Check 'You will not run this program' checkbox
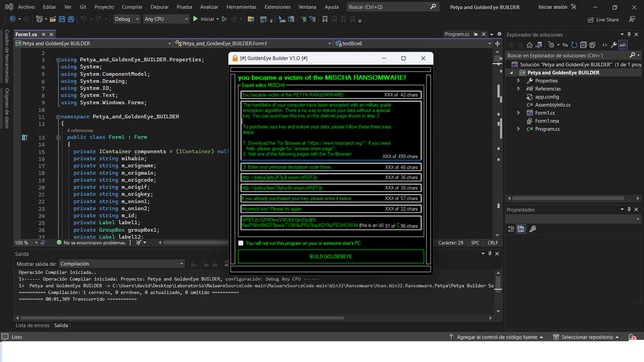 click(241, 243)
